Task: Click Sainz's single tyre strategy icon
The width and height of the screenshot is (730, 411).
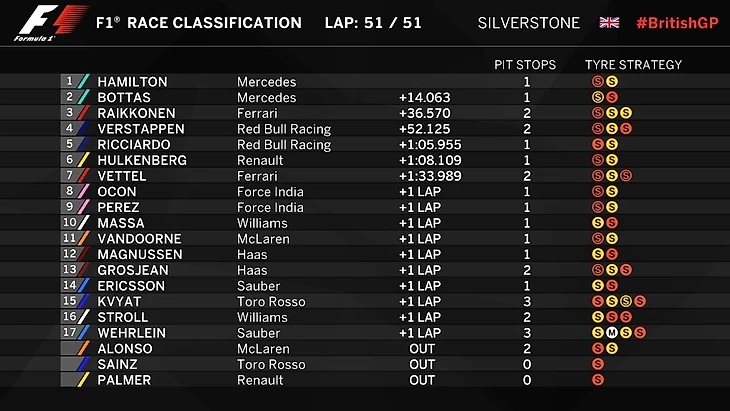Action: (x=598, y=364)
